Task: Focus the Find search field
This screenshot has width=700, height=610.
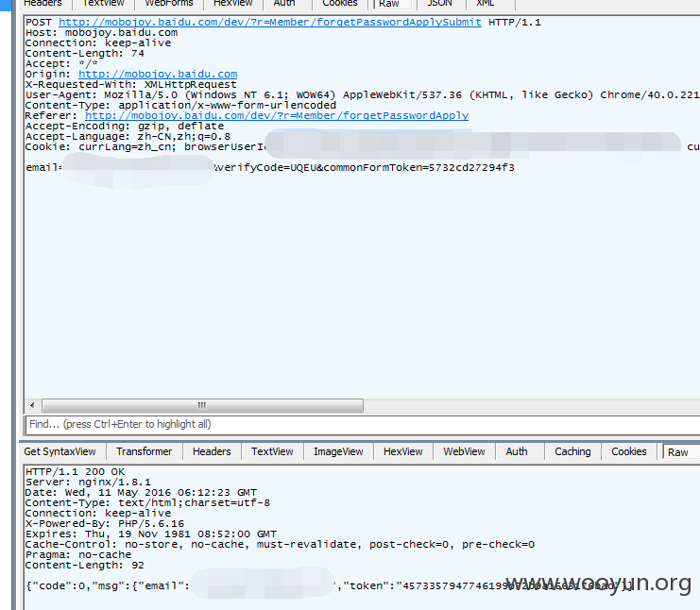Action: pyautogui.click(x=363, y=424)
